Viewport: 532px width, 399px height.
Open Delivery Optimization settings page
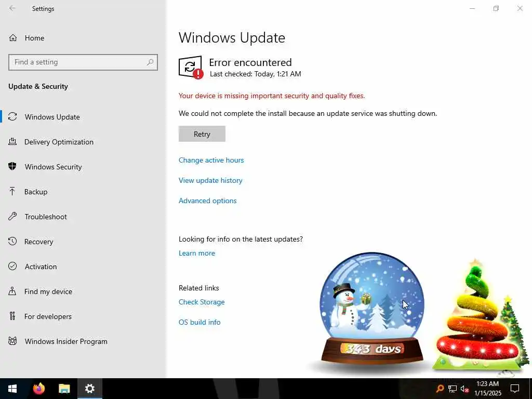pos(59,142)
